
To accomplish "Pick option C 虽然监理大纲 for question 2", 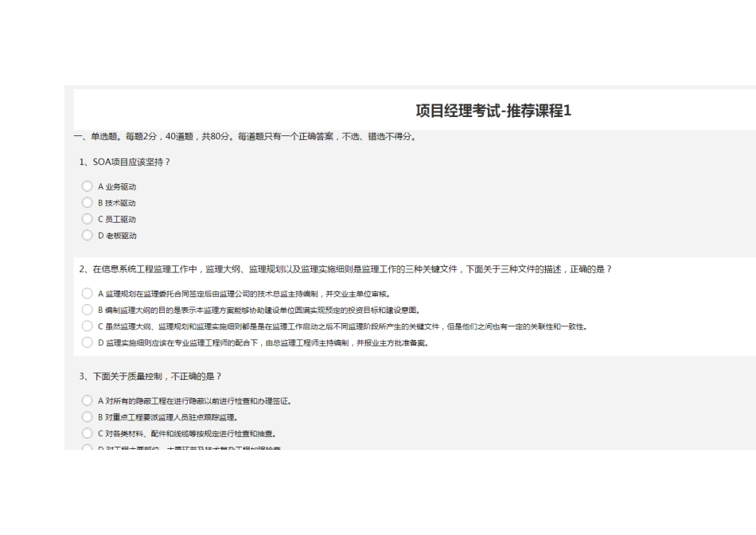I will pyautogui.click(x=88, y=326).
